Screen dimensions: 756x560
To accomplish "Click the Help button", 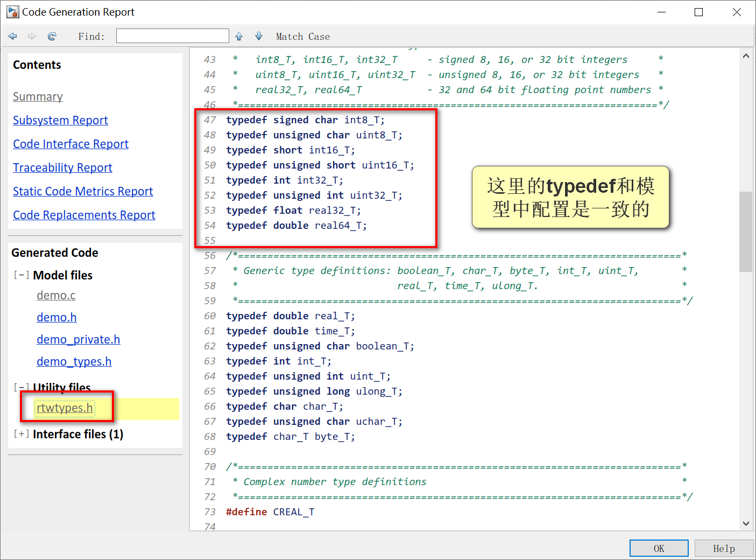I will 724,548.
